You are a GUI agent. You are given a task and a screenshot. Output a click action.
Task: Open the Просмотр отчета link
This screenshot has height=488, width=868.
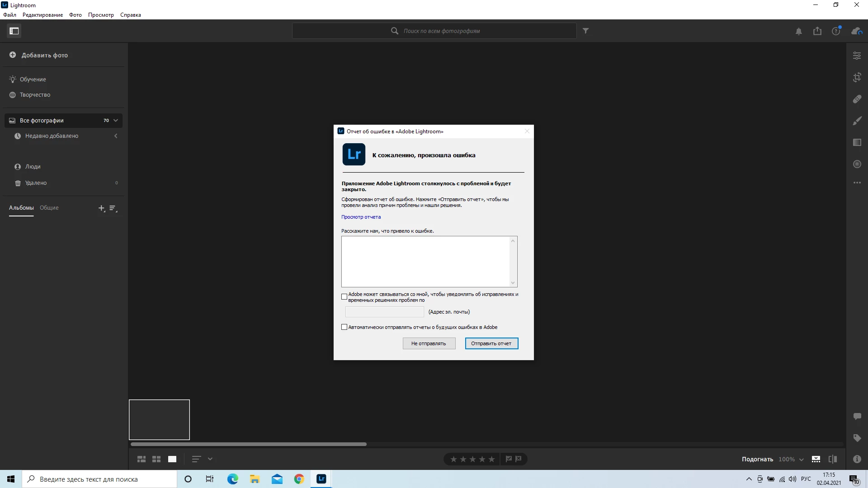tap(361, 217)
